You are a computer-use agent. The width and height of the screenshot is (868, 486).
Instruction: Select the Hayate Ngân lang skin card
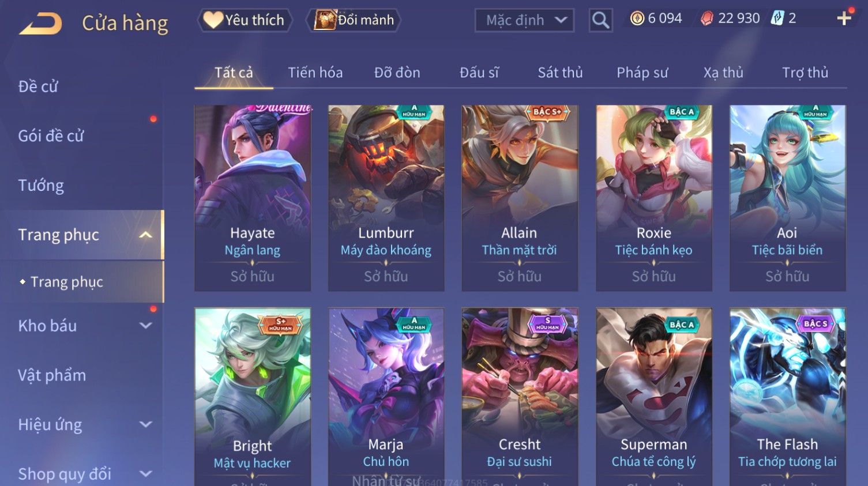(253, 198)
